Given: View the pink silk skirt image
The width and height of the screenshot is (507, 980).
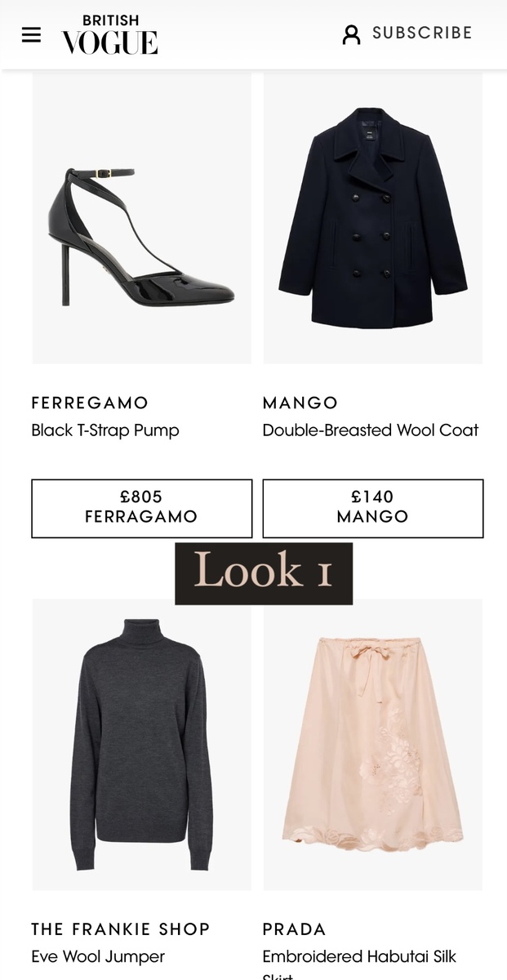Looking at the screenshot, I should [373, 744].
